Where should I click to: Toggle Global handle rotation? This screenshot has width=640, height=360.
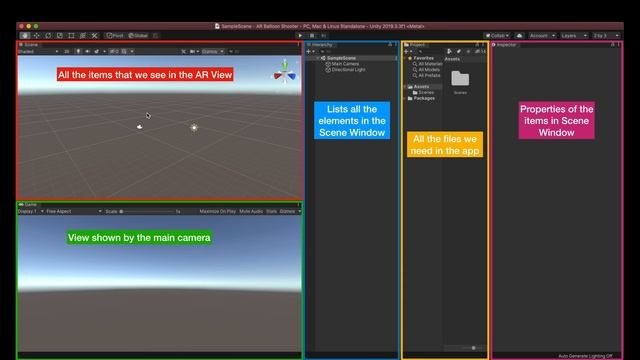tap(138, 36)
